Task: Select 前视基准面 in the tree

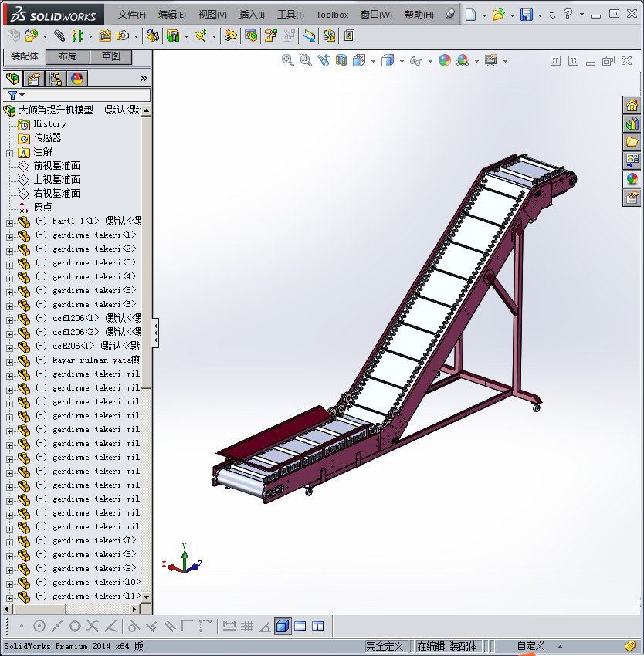Action: tap(56, 166)
